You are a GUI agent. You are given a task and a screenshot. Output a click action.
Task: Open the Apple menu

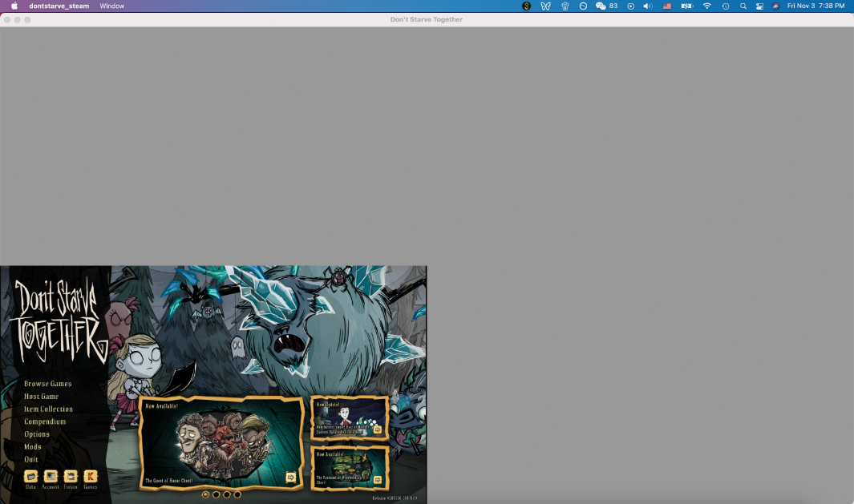(14, 6)
